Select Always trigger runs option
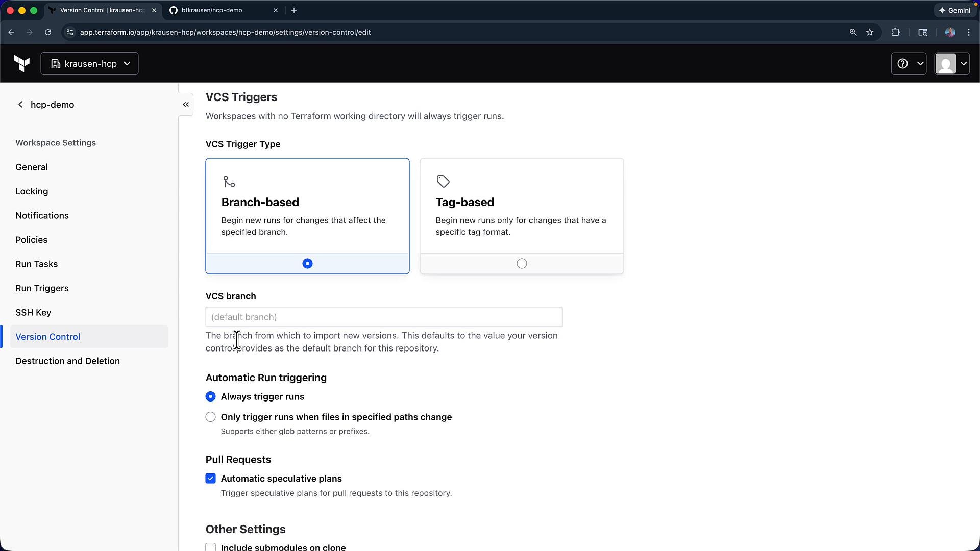The image size is (980, 551). coord(210,397)
